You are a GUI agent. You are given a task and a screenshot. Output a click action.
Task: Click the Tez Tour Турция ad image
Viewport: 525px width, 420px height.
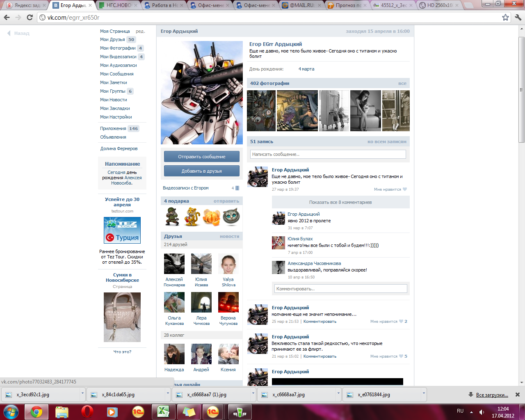tap(122, 231)
